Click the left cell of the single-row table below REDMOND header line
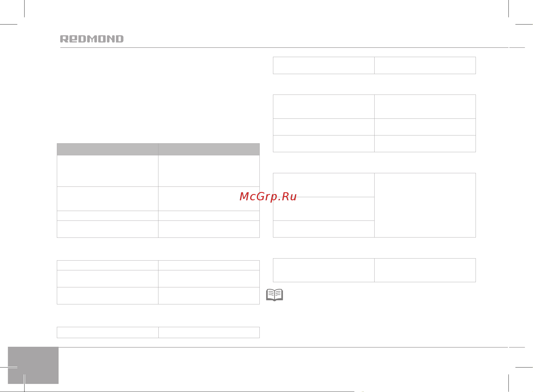The height and width of the screenshot is (392, 533). tap(324, 65)
